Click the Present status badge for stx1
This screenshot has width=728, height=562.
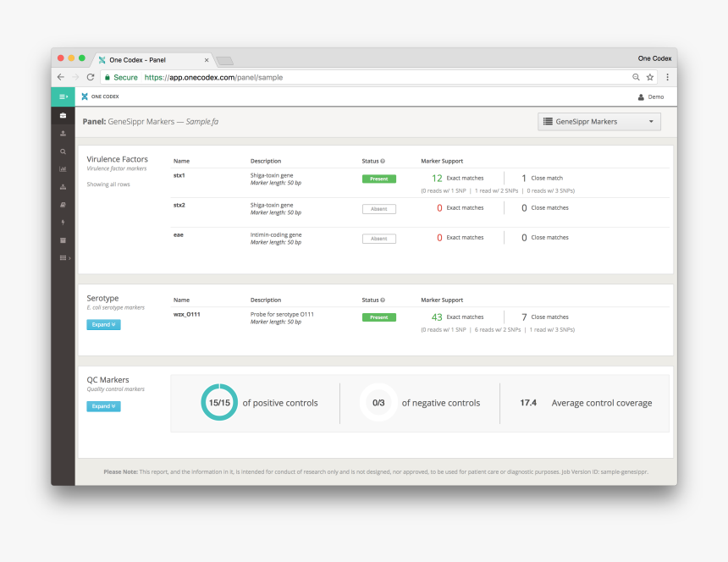378,179
